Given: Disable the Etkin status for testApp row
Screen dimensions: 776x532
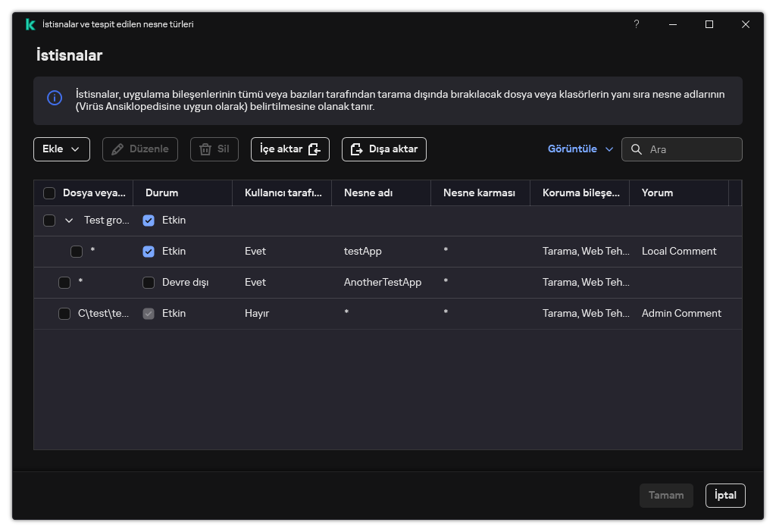Looking at the screenshot, I should [149, 252].
